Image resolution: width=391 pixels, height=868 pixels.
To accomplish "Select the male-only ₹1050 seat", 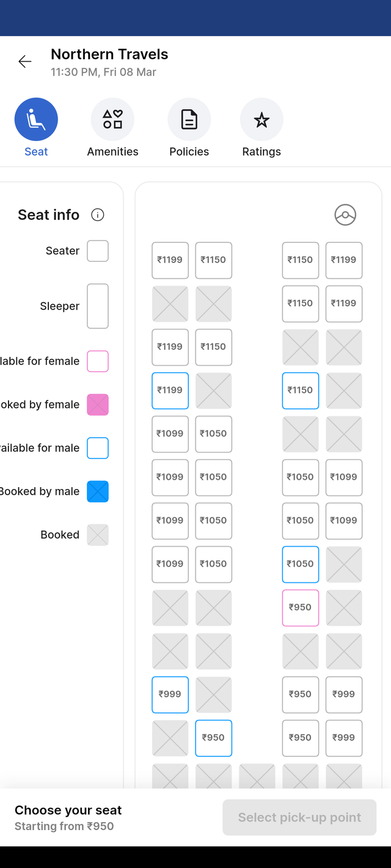I will pos(301,564).
